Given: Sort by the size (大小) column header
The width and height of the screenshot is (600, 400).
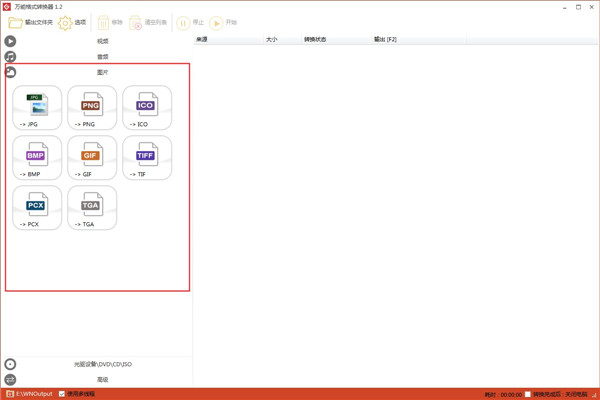Looking at the screenshot, I should point(282,39).
